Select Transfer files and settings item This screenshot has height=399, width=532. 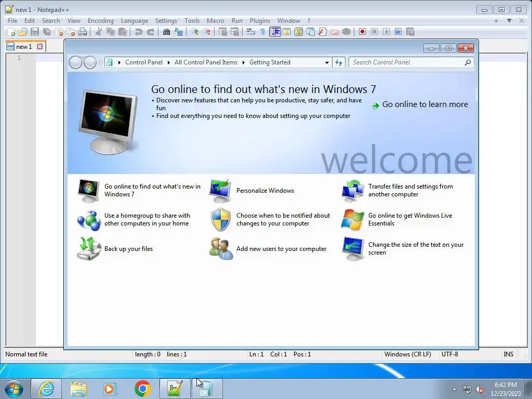410,190
